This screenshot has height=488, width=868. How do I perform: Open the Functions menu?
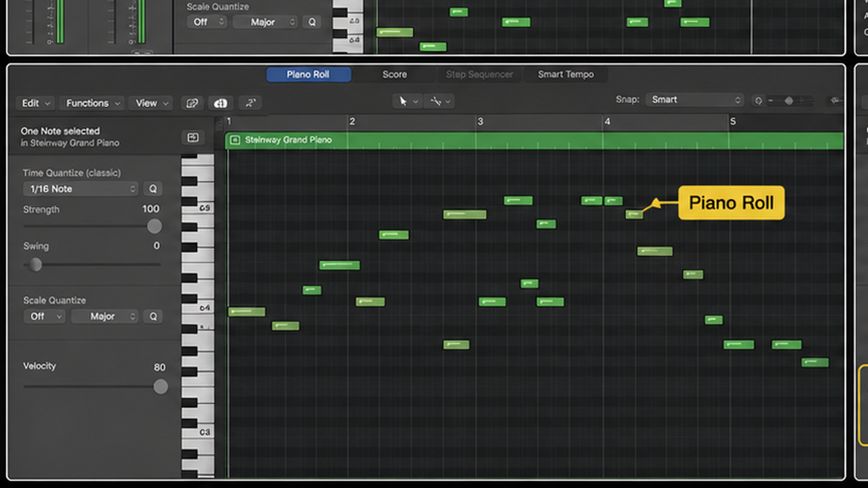[x=92, y=103]
